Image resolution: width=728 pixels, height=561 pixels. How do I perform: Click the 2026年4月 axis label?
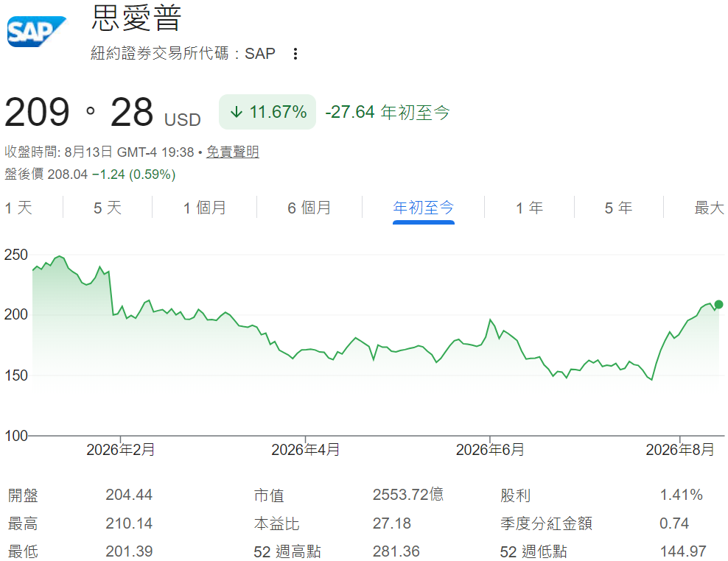306,450
